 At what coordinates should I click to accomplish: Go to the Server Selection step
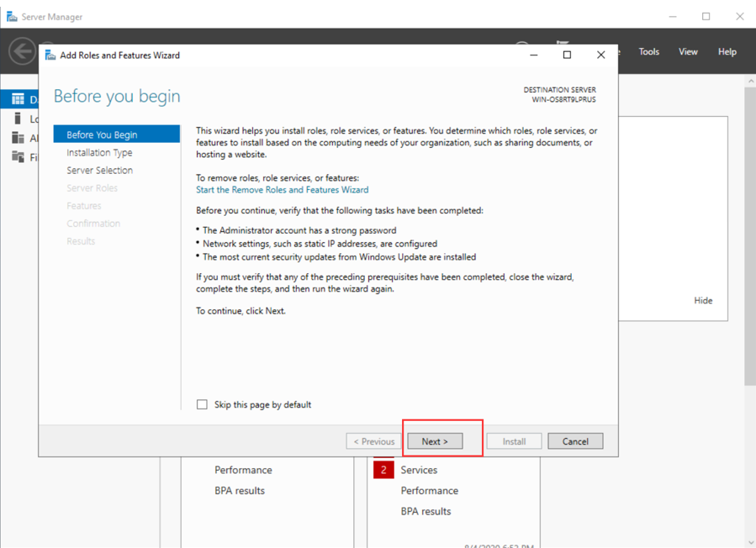coord(99,170)
